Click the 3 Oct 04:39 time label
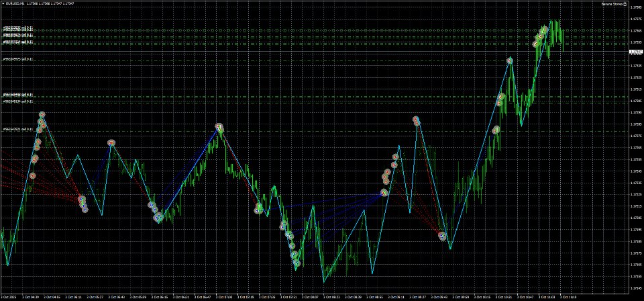The image size is (644, 301). [31, 296]
